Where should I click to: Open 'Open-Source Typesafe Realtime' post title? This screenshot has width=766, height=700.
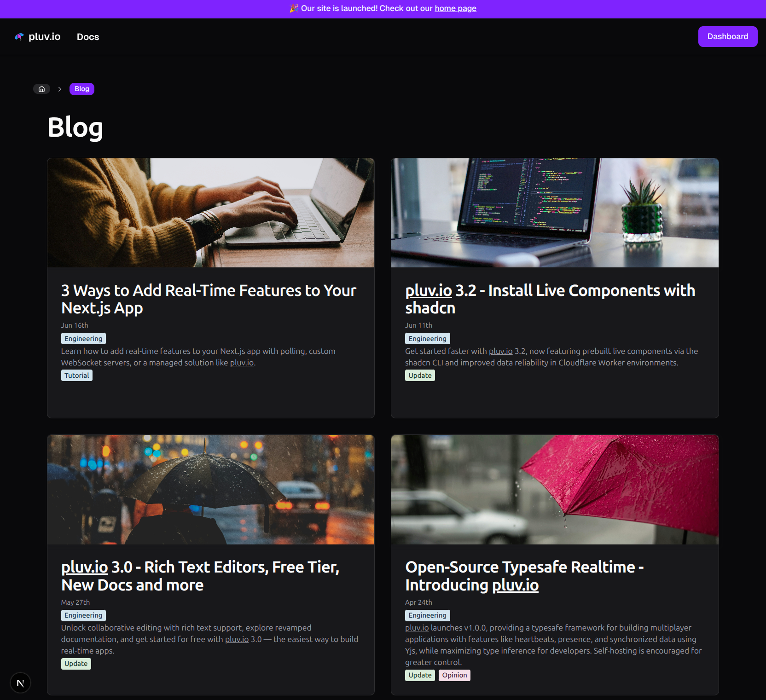[524, 576]
